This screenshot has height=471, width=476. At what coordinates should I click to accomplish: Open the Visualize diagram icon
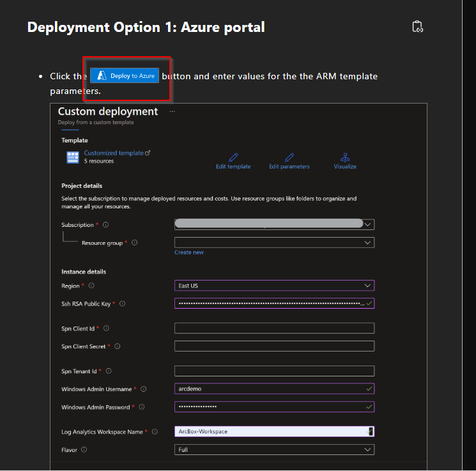(x=345, y=157)
